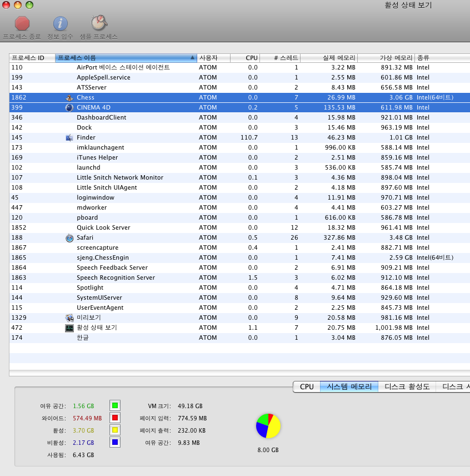
Task: Select the pboard process row
Action: (x=239, y=217)
